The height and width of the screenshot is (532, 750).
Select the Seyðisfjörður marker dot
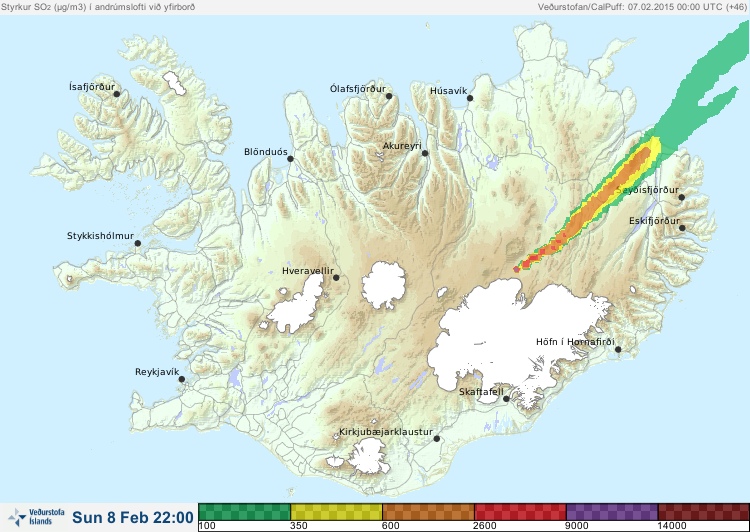pos(682,197)
